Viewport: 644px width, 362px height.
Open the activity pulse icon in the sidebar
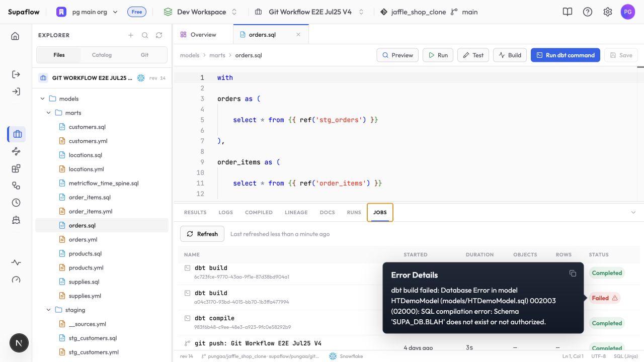click(x=16, y=262)
